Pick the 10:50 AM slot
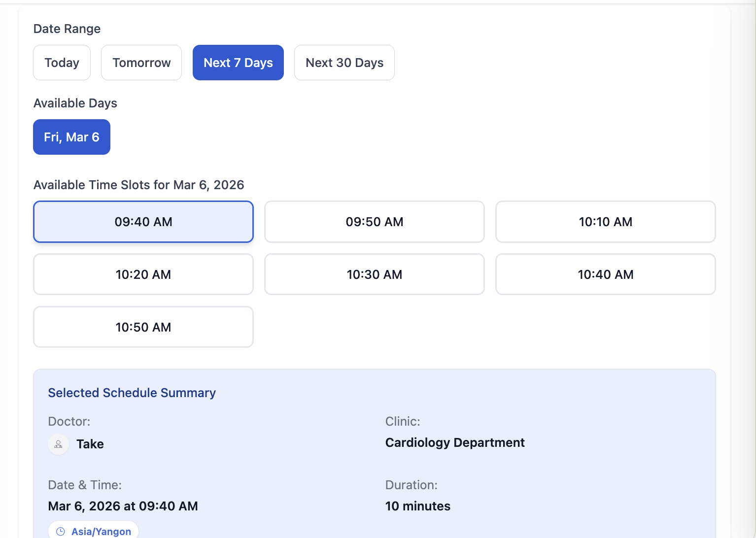 tap(143, 327)
